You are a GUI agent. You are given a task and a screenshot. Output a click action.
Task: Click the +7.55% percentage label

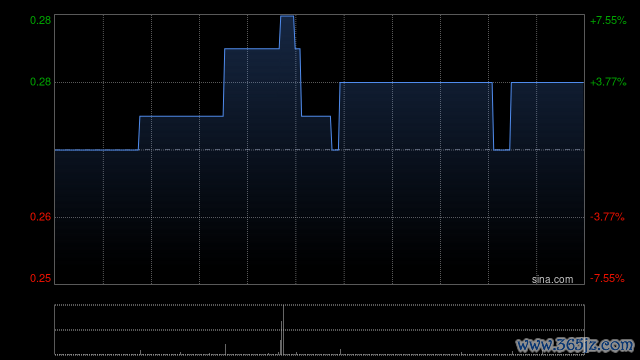point(608,20)
